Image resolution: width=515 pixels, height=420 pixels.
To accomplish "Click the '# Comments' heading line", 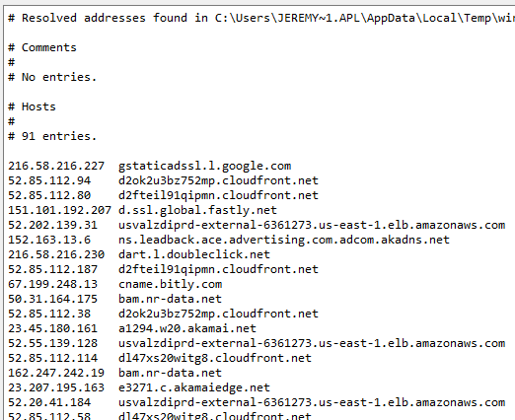I will 42,47.
